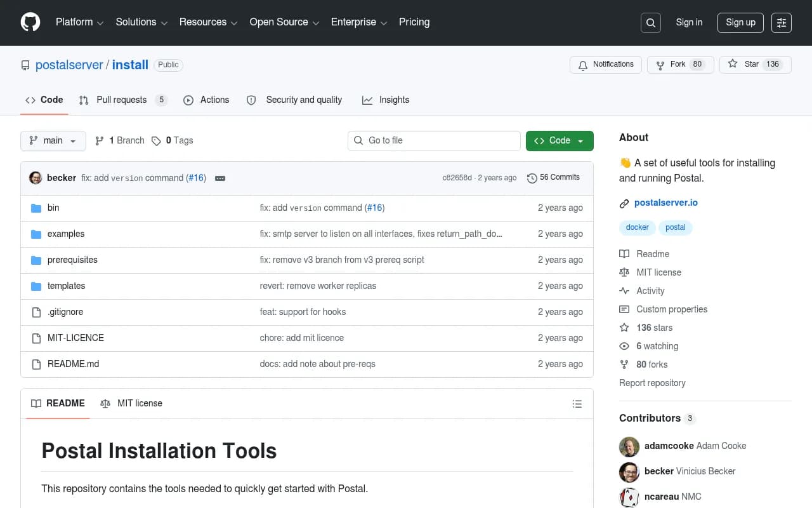View the 136 stars link
The height and width of the screenshot is (508, 812).
click(646, 328)
